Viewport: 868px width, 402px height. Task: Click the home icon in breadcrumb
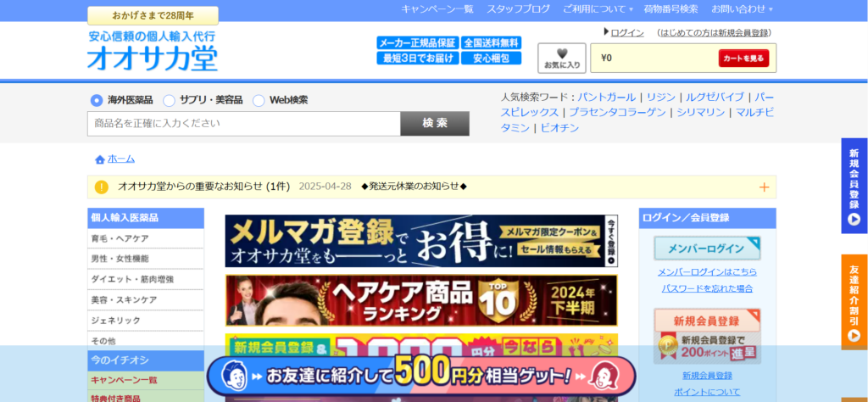point(100,159)
